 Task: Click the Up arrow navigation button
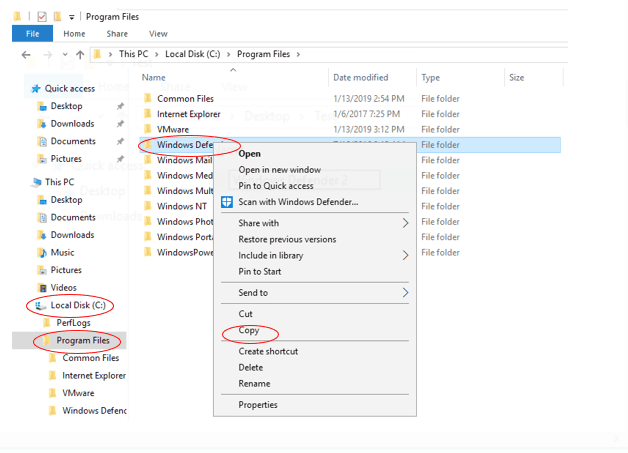[80, 54]
